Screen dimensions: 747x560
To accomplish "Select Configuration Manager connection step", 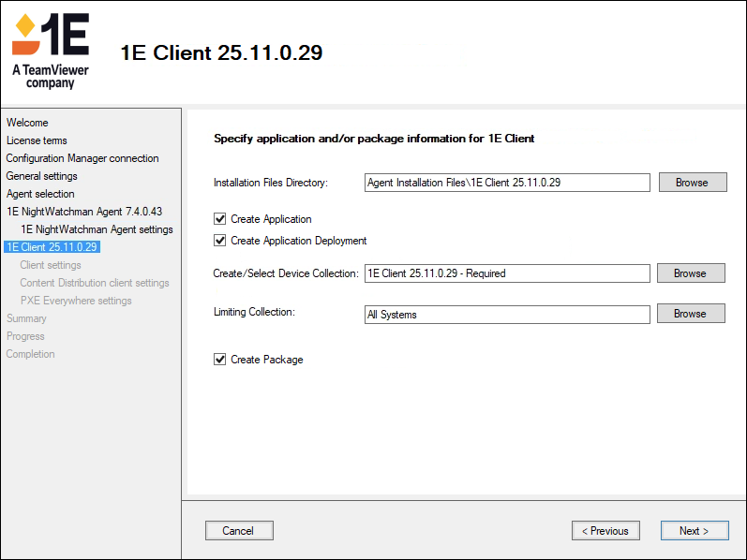I will [x=82, y=158].
